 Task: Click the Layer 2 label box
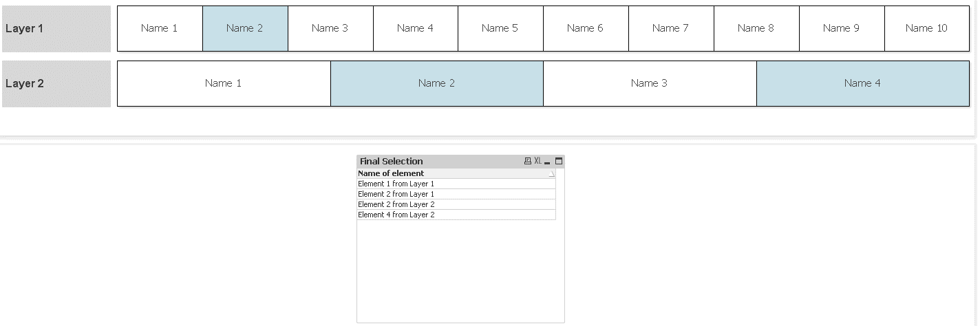[56, 84]
